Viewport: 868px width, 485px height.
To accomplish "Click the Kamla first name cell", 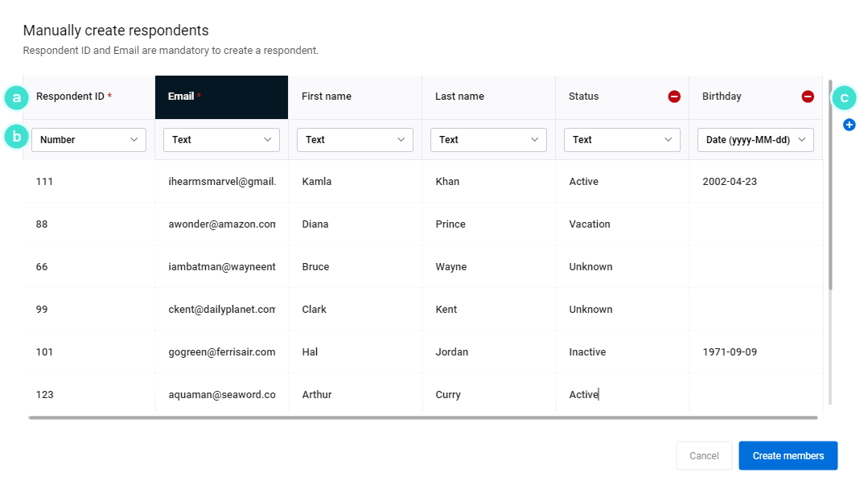I will coord(355,181).
